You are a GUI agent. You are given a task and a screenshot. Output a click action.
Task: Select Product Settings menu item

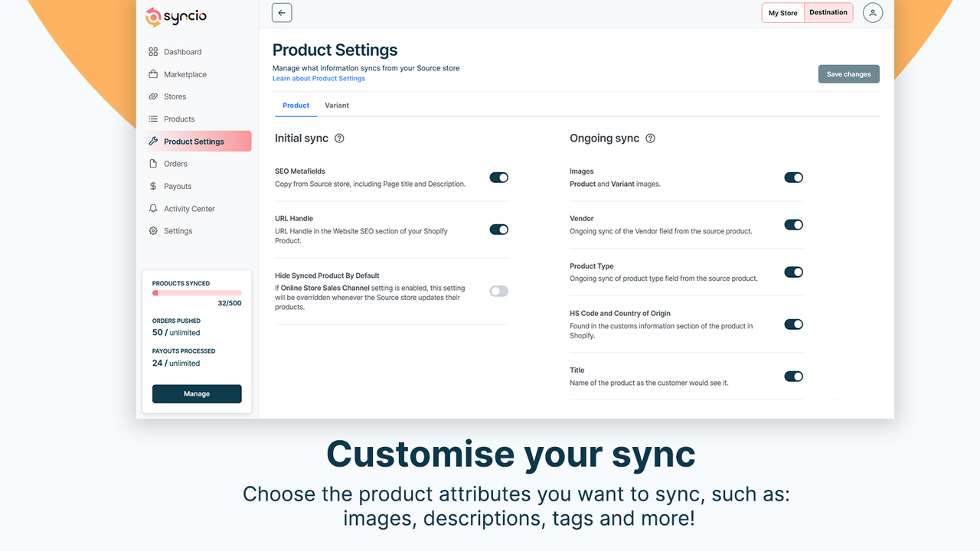[x=198, y=142]
